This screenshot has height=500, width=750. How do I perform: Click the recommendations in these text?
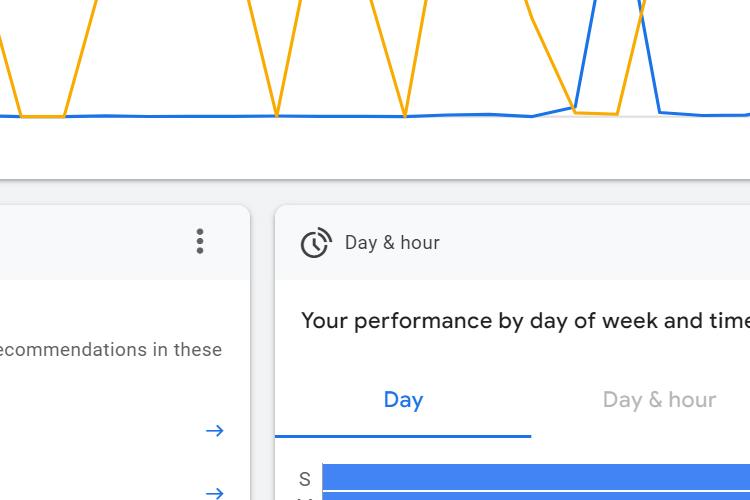110,350
